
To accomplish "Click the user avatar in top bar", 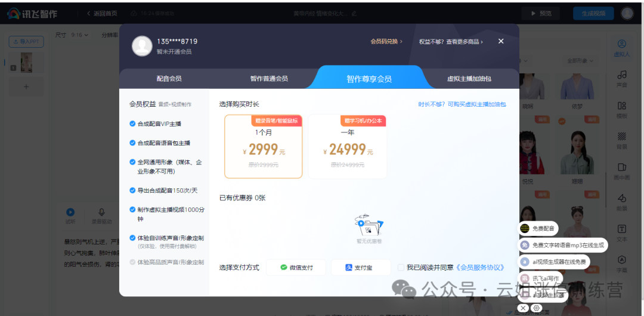I will point(627,13).
